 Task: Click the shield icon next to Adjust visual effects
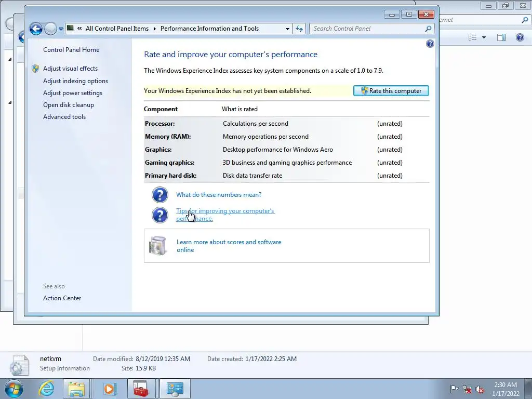pos(35,69)
